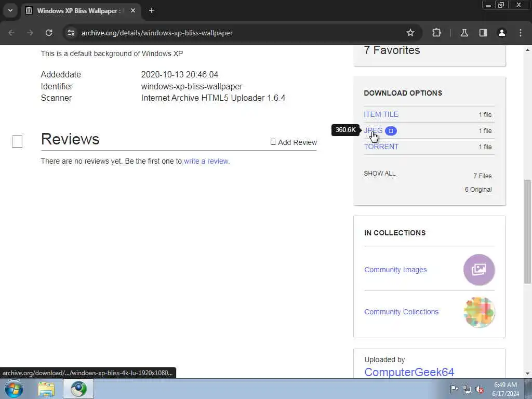
Task: Open a new tab with the plus button
Action: (152, 10)
